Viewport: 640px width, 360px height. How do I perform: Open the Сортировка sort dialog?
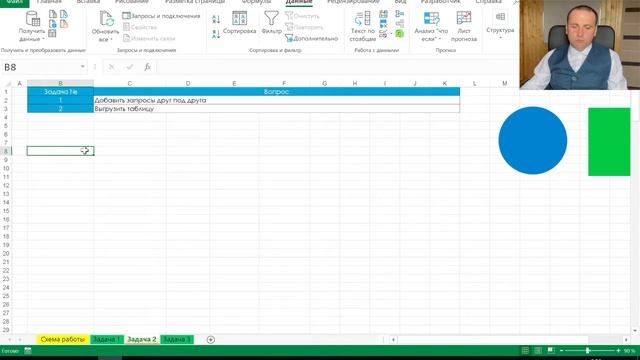[x=240, y=22]
